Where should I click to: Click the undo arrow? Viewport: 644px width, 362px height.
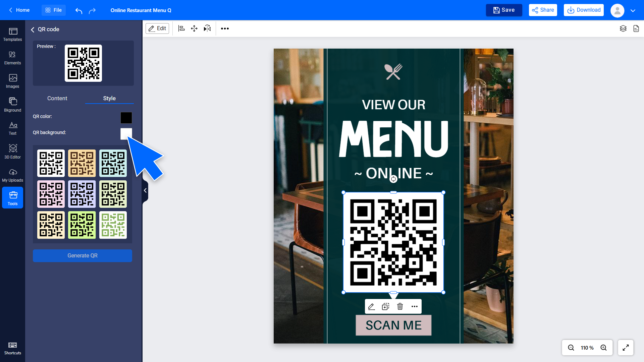pos(79,11)
